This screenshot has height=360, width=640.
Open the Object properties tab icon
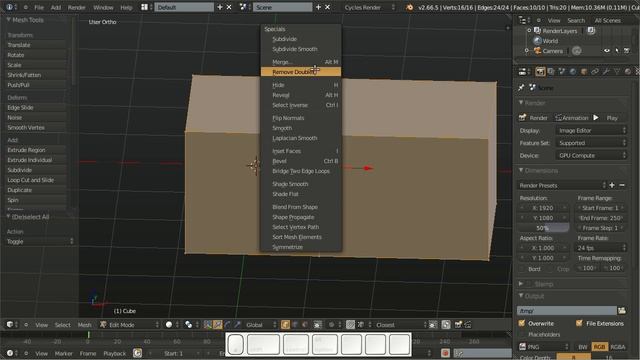click(584, 72)
